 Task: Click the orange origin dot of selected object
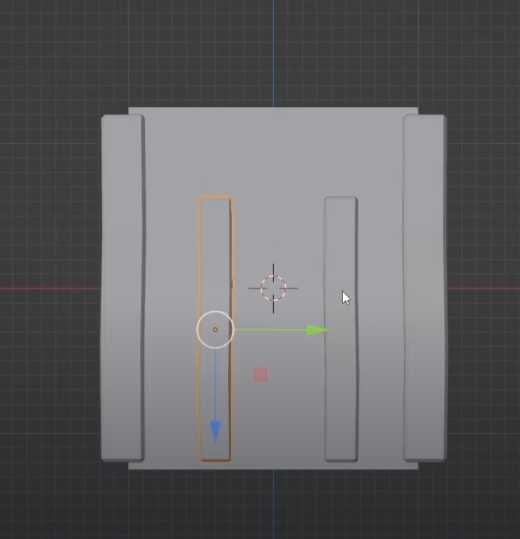coord(215,330)
